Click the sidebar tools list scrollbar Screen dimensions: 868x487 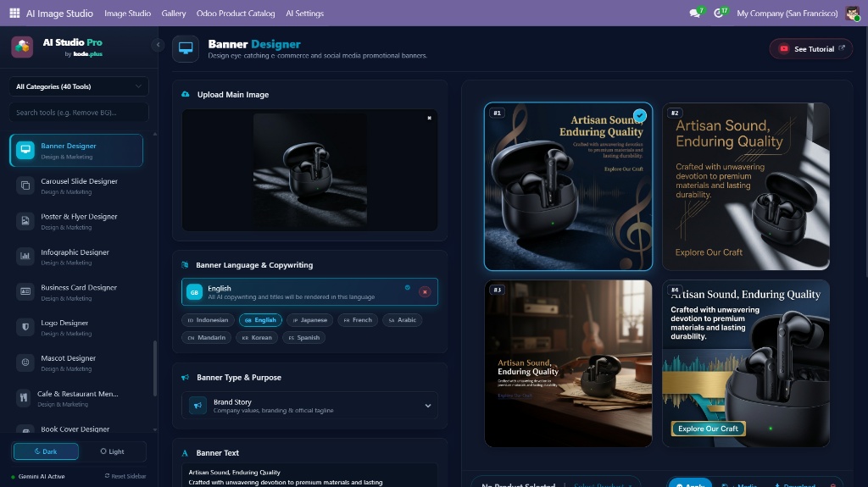click(x=155, y=368)
